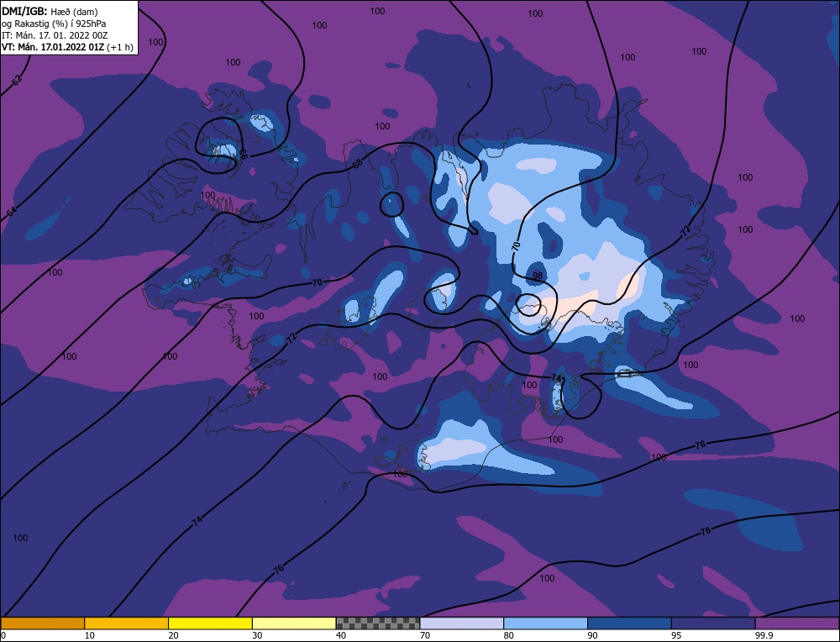Click the pale yellow 30–40 legend swatch

tap(294, 624)
